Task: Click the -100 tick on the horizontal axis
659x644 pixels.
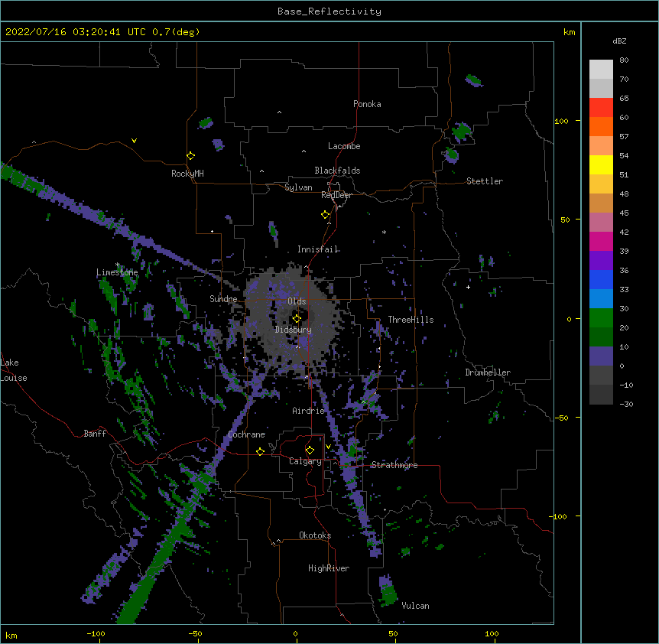Action: click(96, 633)
